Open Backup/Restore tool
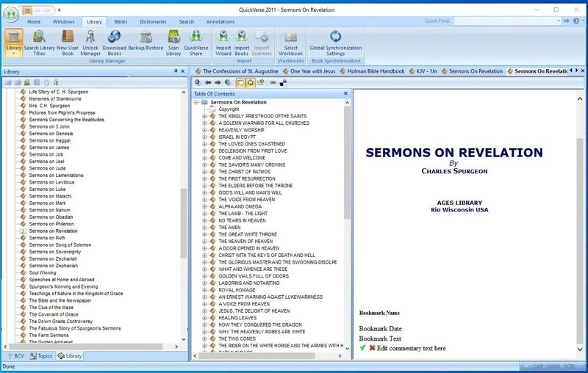This screenshot has height=373, width=588. click(x=146, y=40)
